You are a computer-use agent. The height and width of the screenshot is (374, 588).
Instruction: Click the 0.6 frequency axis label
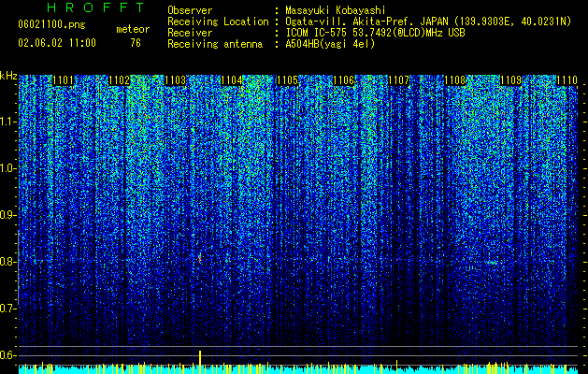7,355
